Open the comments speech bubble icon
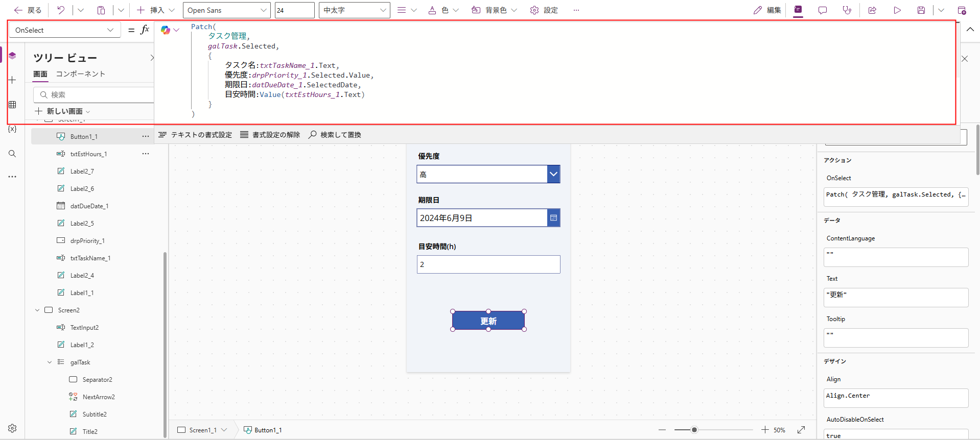Image resolution: width=980 pixels, height=440 pixels. 822,10
